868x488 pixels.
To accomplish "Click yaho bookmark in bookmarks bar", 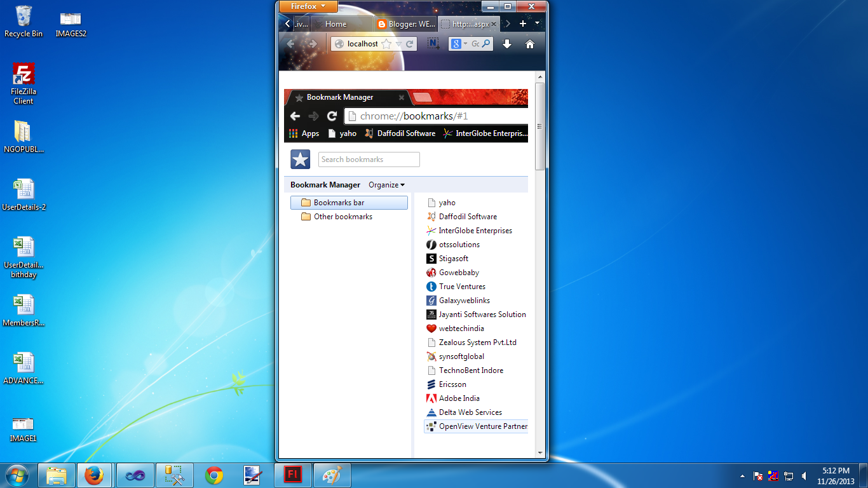I will pos(342,133).
